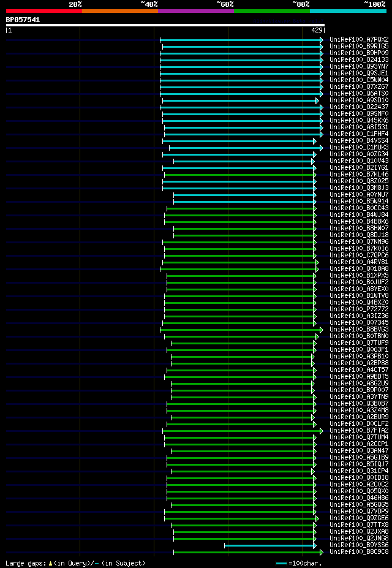Select the UniRef100_B8C9C8 label

pos(359,553)
